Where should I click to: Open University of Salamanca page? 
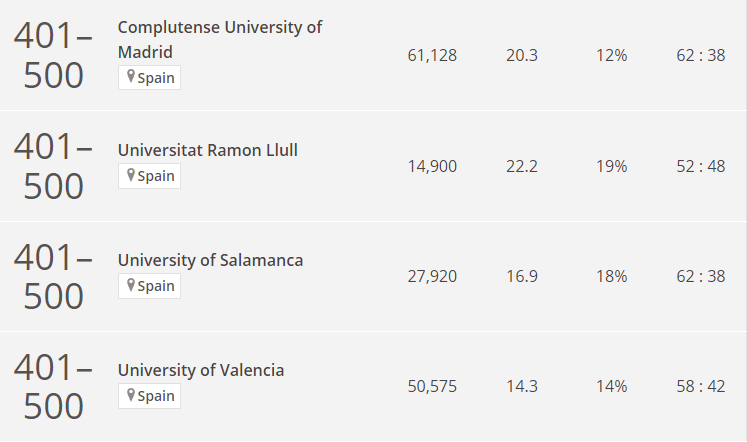coord(210,260)
